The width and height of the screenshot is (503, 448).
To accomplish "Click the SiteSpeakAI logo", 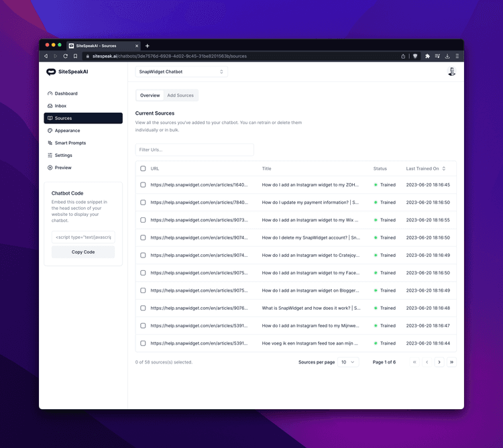I will [x=67, y=72].
